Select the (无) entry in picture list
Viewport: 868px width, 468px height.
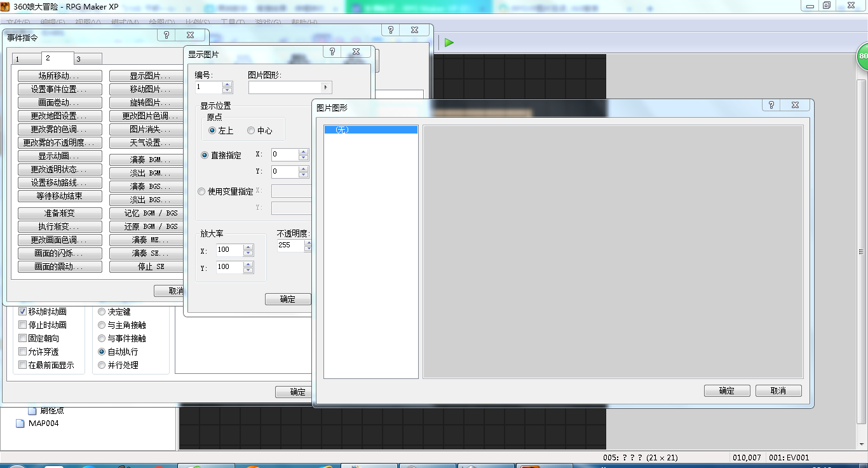tap(371, 130)
